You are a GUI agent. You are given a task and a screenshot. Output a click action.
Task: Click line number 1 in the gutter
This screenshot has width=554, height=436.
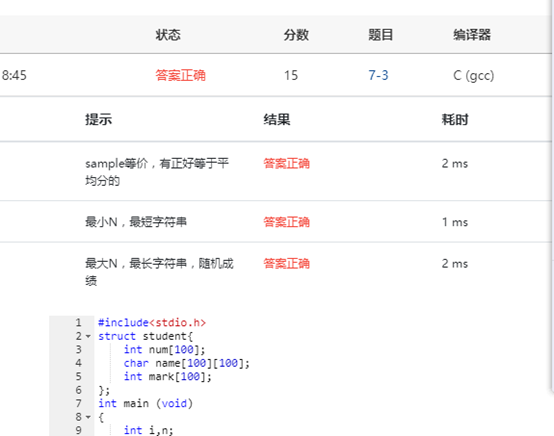point(78,323)
